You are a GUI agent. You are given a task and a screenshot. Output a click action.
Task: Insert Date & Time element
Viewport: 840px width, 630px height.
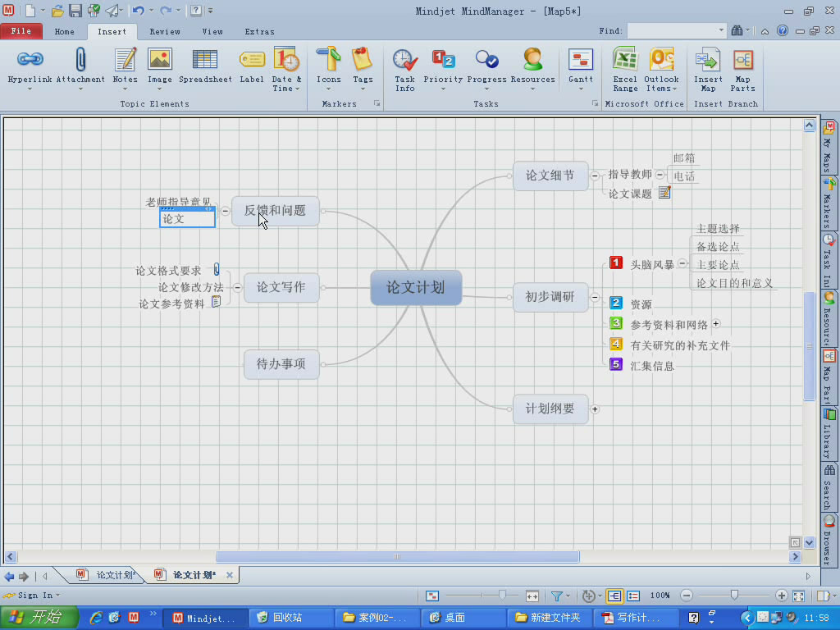coord(286,69)
